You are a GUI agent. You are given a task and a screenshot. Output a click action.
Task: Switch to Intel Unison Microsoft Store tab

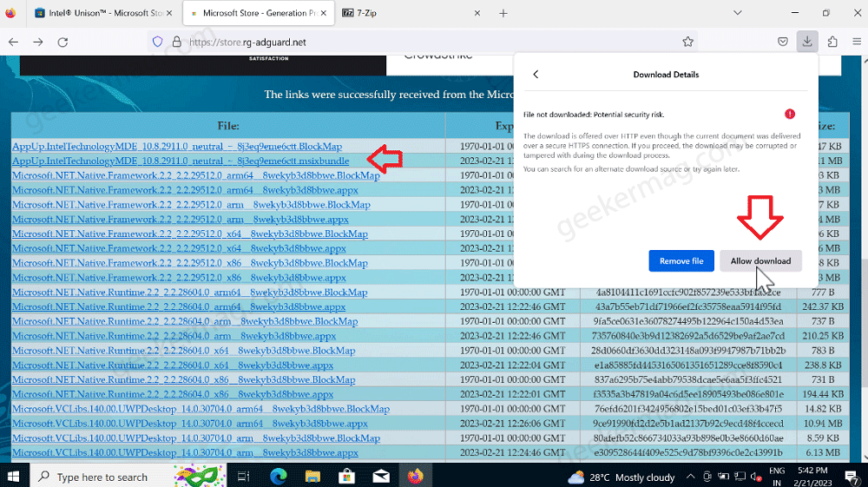point(103,13)
